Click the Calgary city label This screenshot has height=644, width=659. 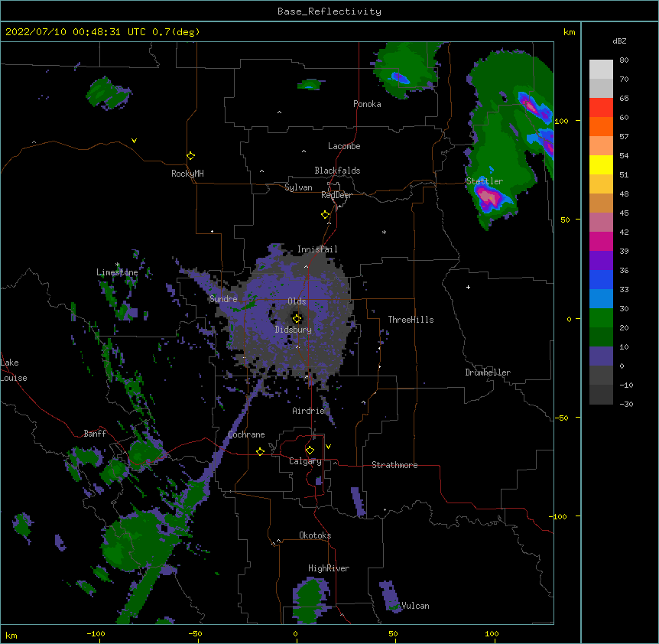coord(305,461)
